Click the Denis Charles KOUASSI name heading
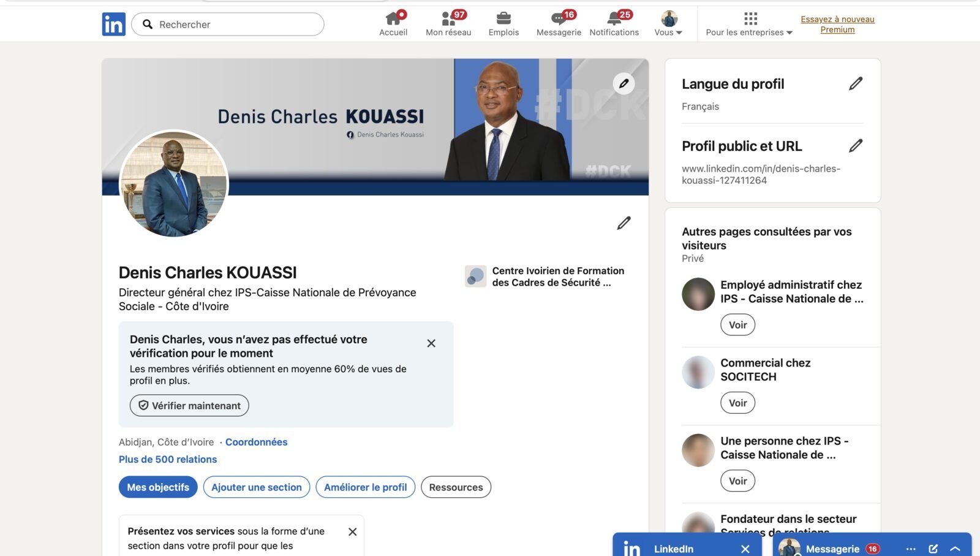Image resolution: width=980 pixels, height=556 pixels. [208, 272]
